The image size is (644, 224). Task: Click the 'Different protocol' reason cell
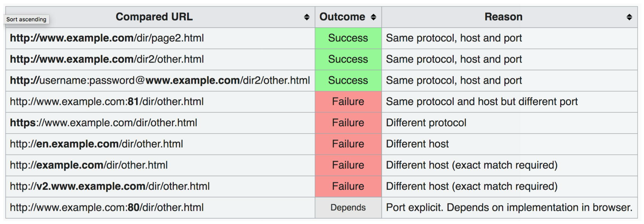[510, 123]
